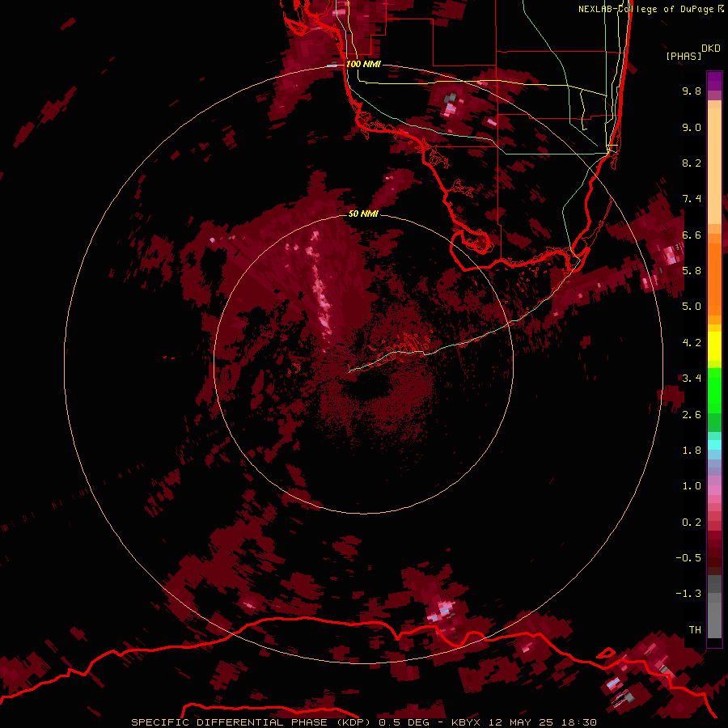This screenshot has width=728, height=728.
Task: Click the 8.2 color scale value
Action: [692, 163]
